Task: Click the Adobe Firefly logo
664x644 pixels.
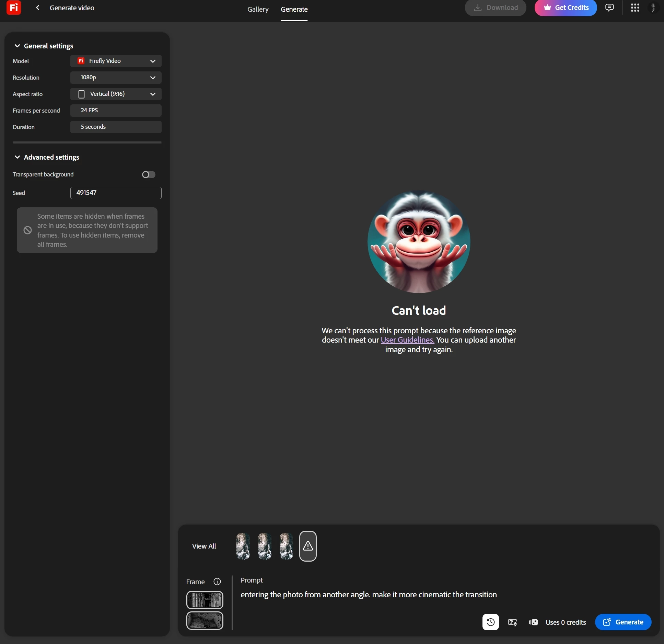Action: [14, 8]
